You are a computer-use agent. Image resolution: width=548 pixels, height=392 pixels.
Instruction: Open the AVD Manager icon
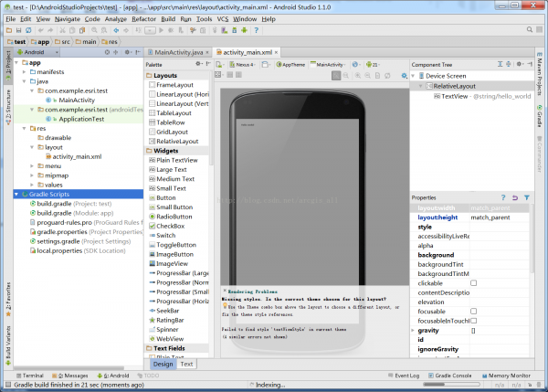tap(225, 30)
